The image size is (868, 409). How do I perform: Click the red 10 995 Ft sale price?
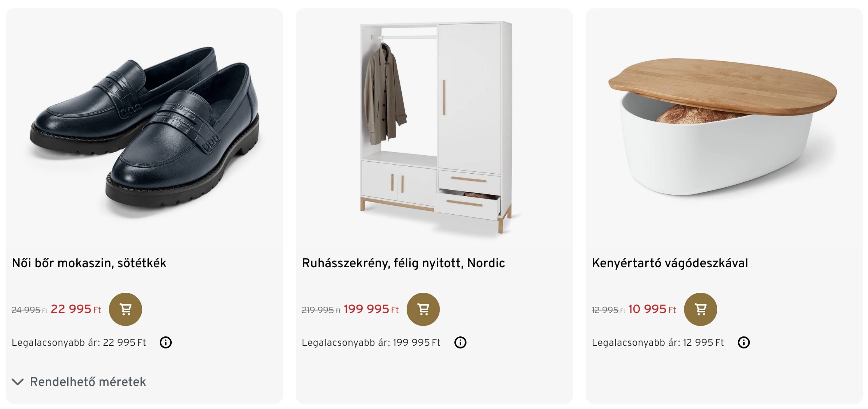click(652, 309)
